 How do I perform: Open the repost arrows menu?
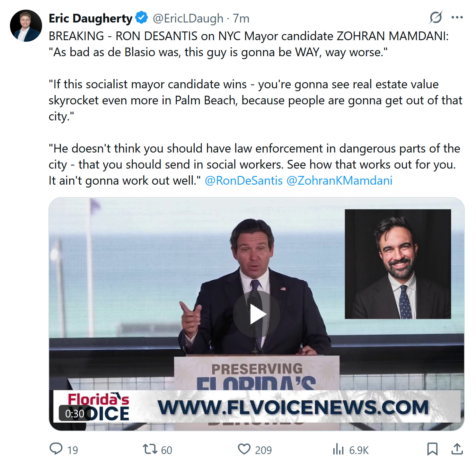click(150, 449)
